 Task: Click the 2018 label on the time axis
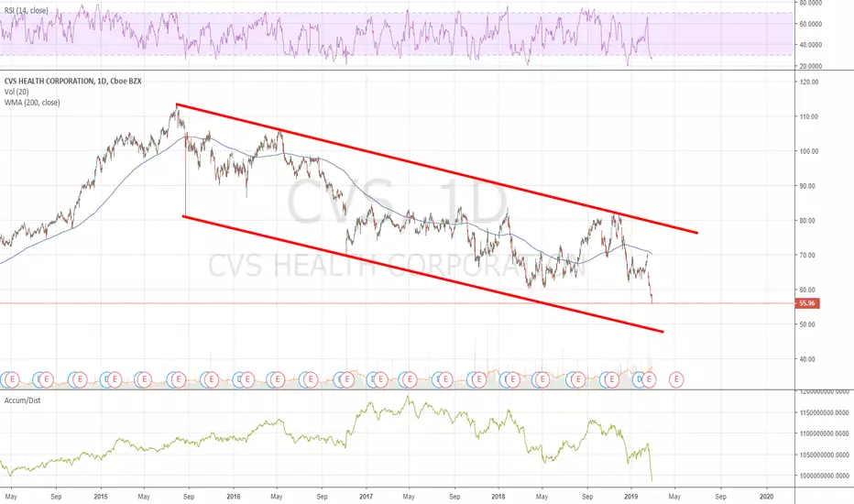498,497
